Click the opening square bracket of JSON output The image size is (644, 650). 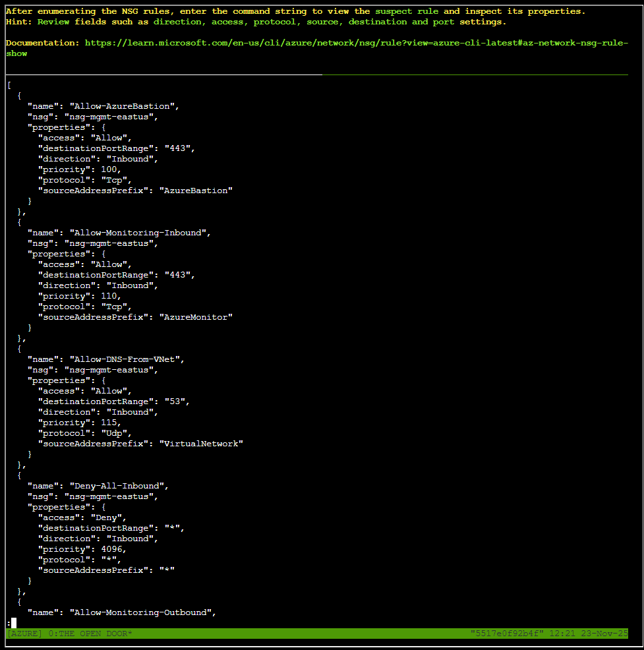click(x=9, y=85)
